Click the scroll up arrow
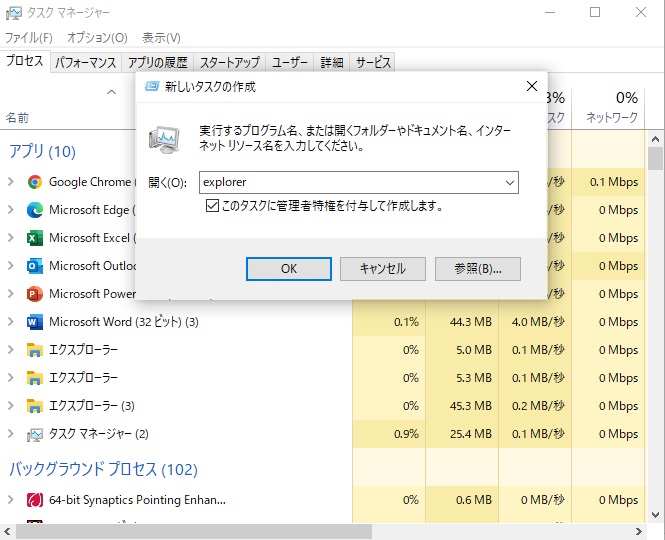 click(655, 139)
